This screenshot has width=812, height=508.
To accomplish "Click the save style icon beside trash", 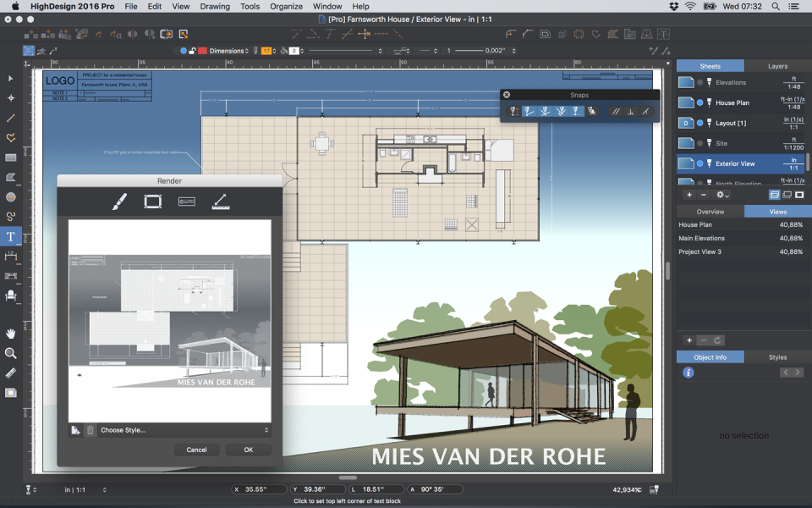I will 75,430.
